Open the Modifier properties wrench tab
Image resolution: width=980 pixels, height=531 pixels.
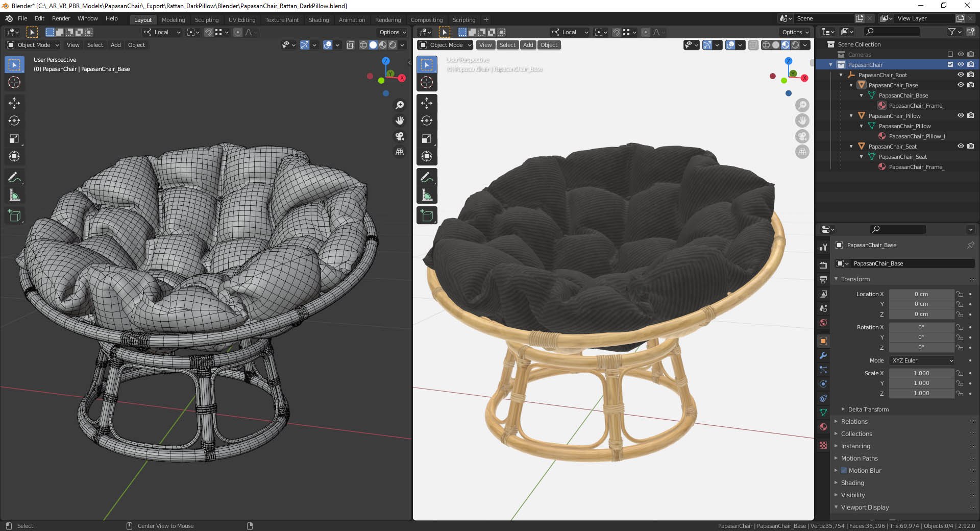tap(823, 355)
